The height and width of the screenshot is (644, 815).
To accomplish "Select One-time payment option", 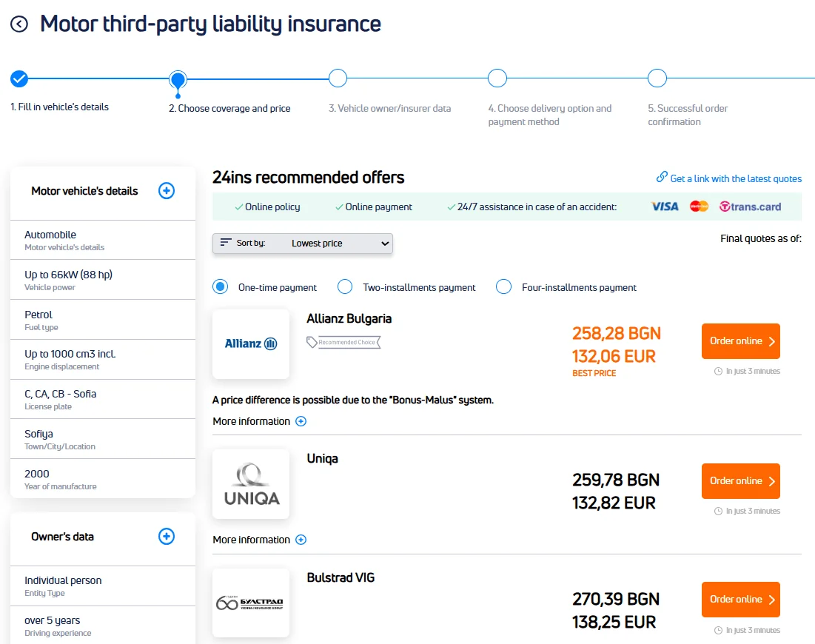I will [x=220, y=286].
